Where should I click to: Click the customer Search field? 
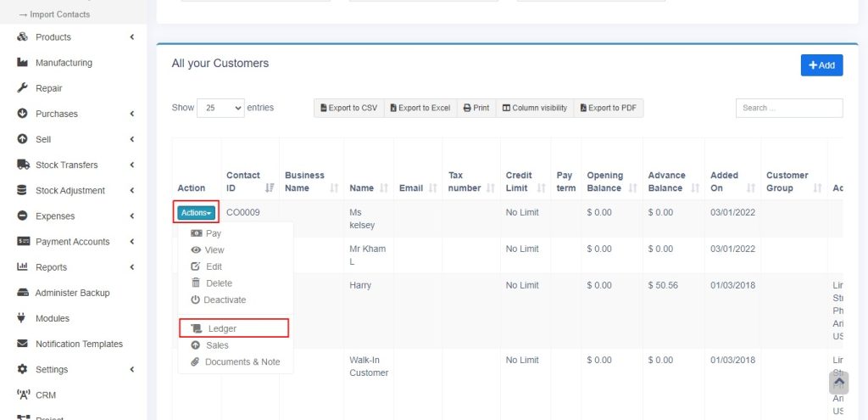788,108
